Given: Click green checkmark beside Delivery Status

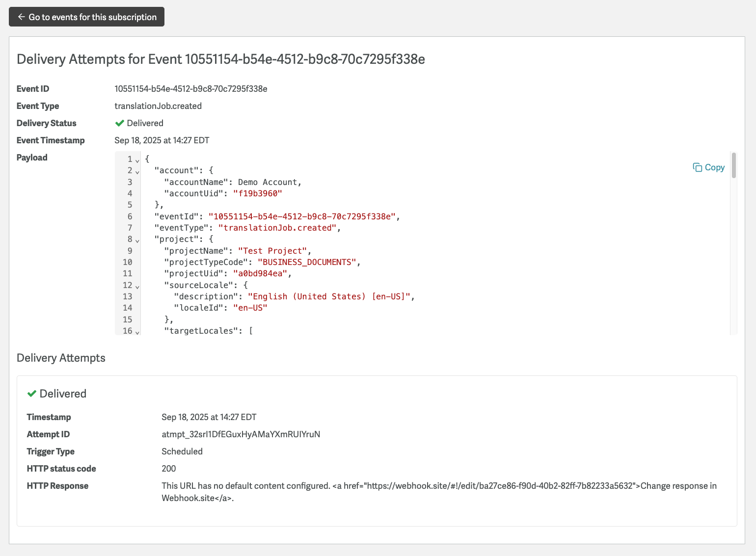Looking at the screenshot, I should click(119, 123).
